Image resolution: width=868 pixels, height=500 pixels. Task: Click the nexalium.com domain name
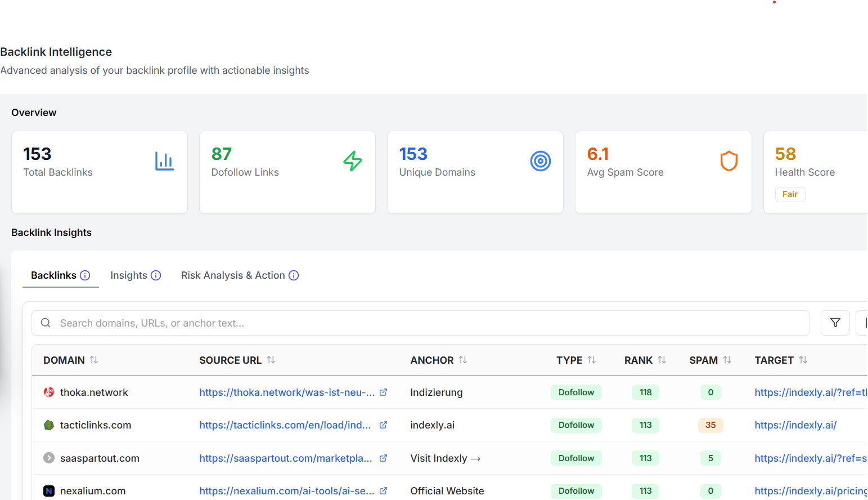click(93, 491)
